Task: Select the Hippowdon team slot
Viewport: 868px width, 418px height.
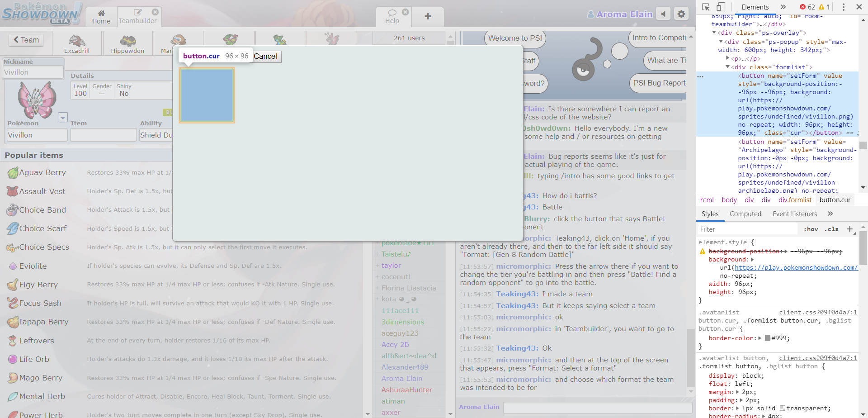Action: click(x=127, y=44)
